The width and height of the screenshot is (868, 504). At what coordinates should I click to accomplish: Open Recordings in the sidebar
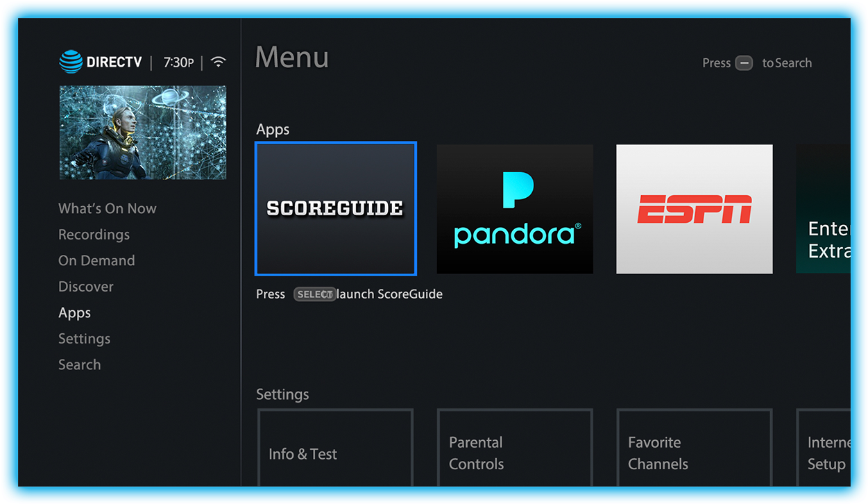pyautogui.click(x=94, y=235)
